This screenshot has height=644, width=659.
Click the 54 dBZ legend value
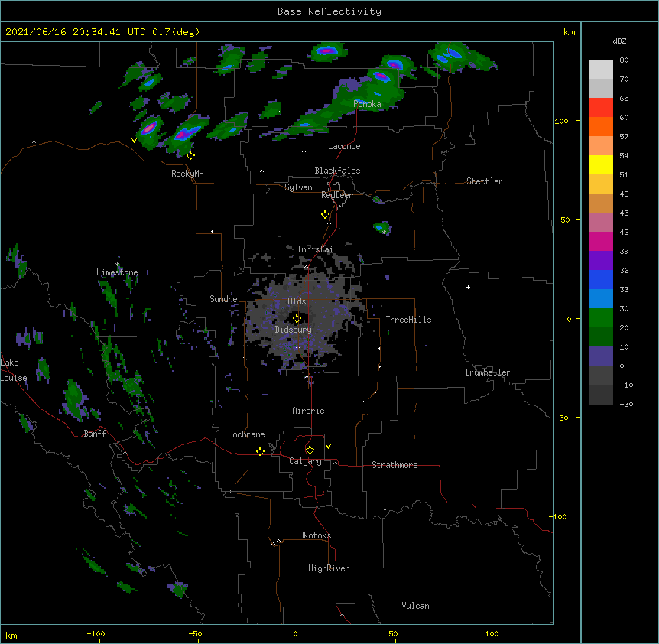point(624,155)
